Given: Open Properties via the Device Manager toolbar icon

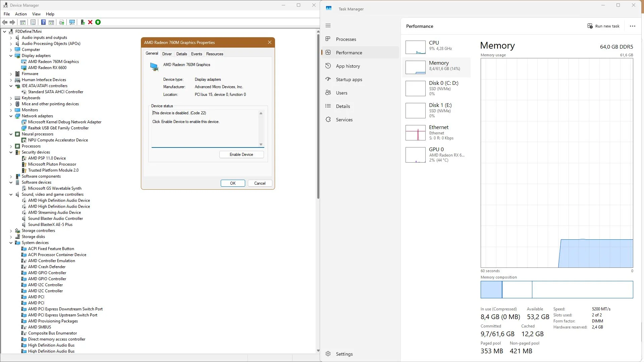Looking at the screenshot, I should (x=33, y=22).
